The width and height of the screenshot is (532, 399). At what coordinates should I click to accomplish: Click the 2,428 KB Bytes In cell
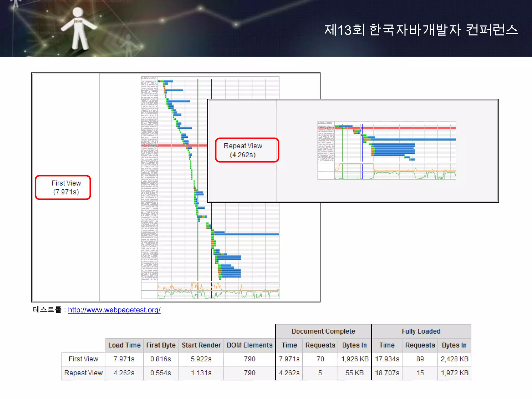click(x=454, y=359)
